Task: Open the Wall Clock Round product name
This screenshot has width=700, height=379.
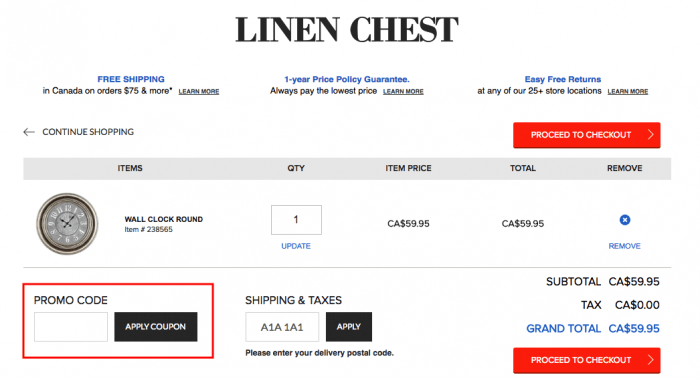Action: click(x=163, y=219)
